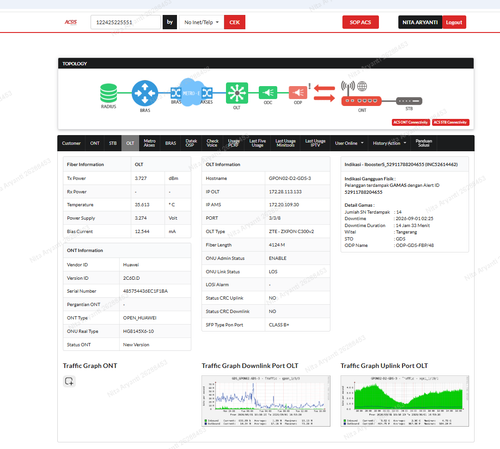The image size is (500, 449).
Task: Open the Datek OSP tab
Action: (191, 143)
